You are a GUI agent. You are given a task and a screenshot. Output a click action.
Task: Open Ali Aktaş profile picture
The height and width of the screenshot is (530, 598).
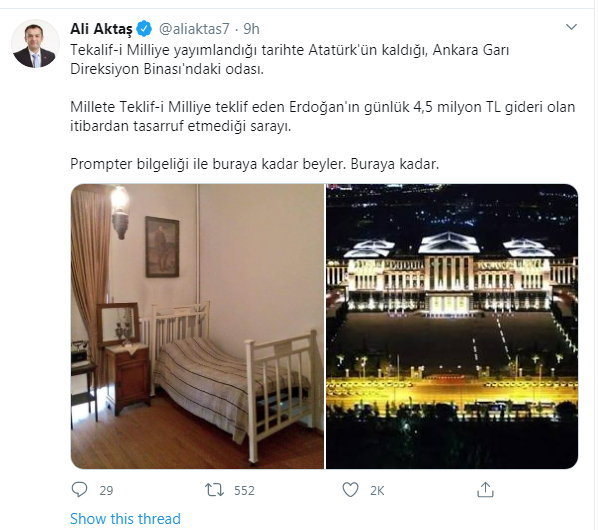(35, 44)
